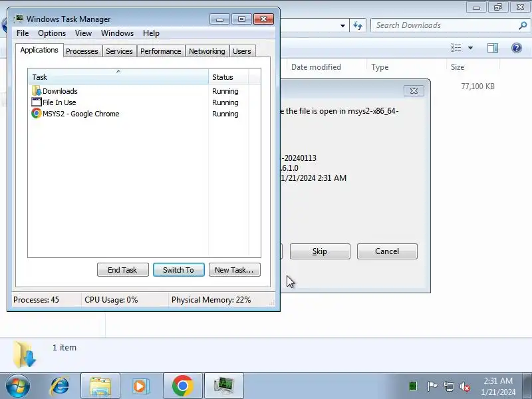Click the File In Use window icon
This screenshot has height=399, width=532.
pos(37,102)
